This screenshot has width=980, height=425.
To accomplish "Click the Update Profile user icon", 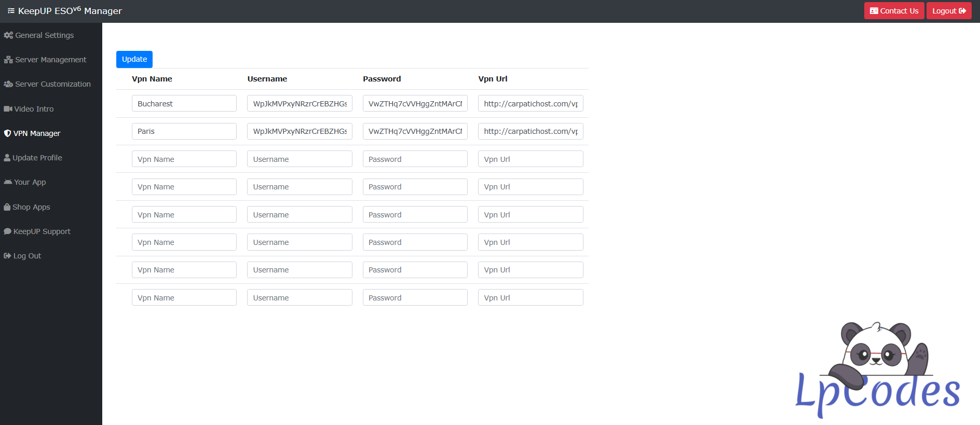I will pyautogui.click(x=7, y=158).
